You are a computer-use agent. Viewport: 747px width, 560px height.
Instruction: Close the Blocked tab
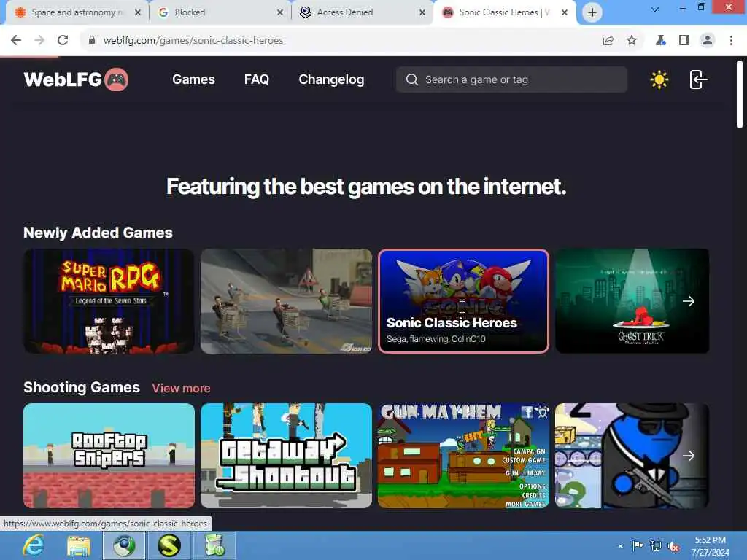[x=280, y=12]
